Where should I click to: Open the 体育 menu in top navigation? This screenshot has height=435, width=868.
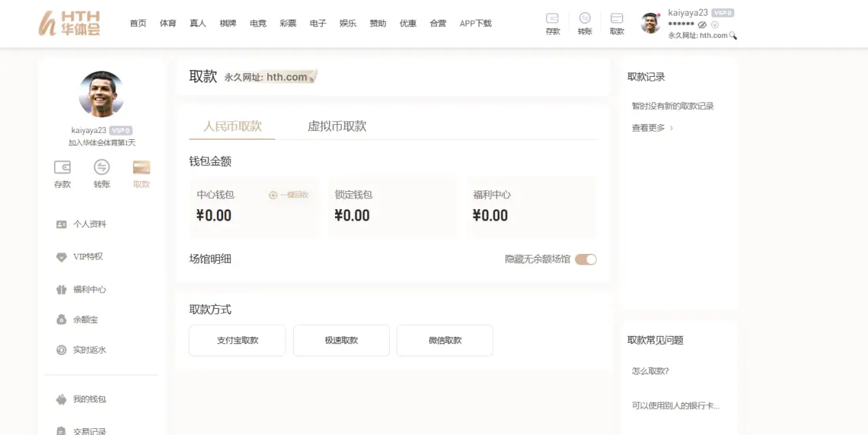[x=168, y=23]
